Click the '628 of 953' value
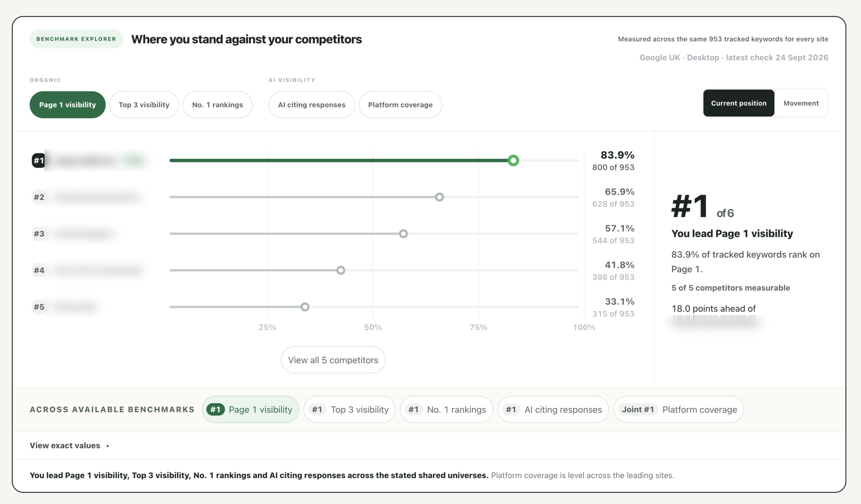 pyautogui.click(x=613, y=204)
